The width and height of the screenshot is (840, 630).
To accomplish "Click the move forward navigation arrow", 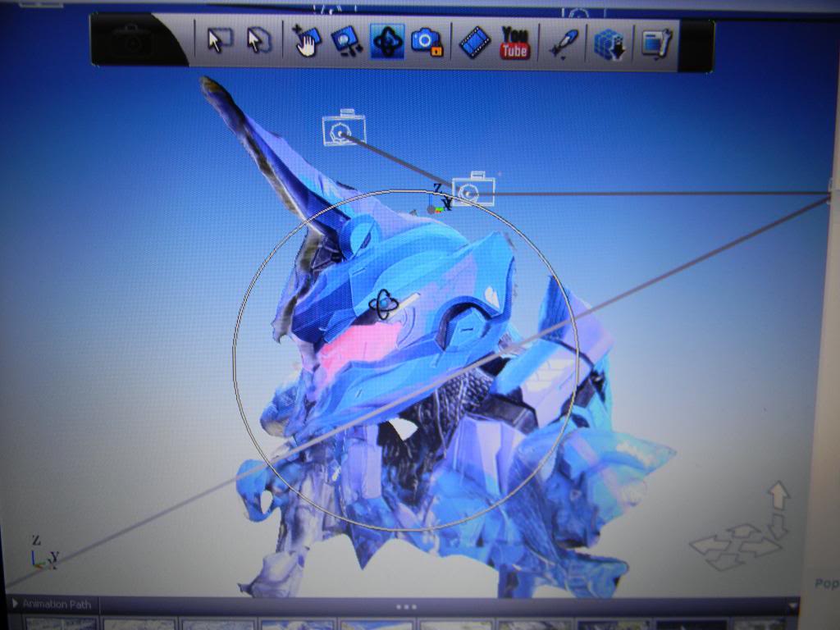I will (x=742, y=532).
